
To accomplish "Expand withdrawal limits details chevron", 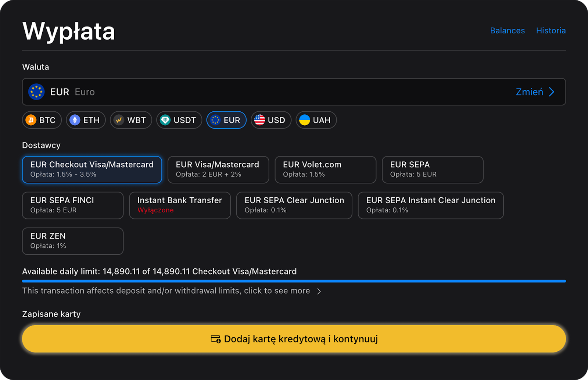I will click(319, 291).
